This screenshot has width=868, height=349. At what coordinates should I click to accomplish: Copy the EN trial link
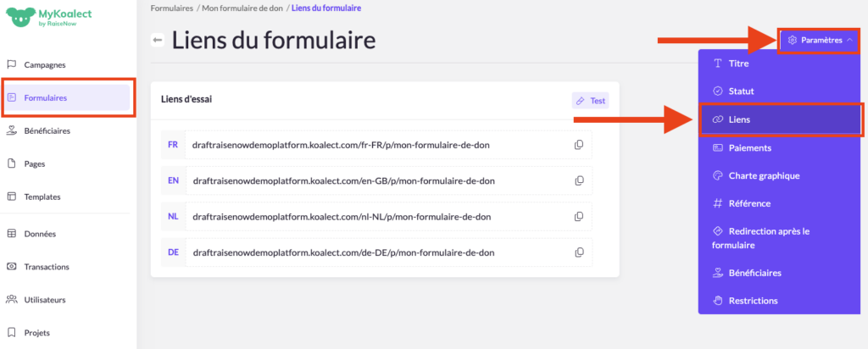(x=579, y=180)
